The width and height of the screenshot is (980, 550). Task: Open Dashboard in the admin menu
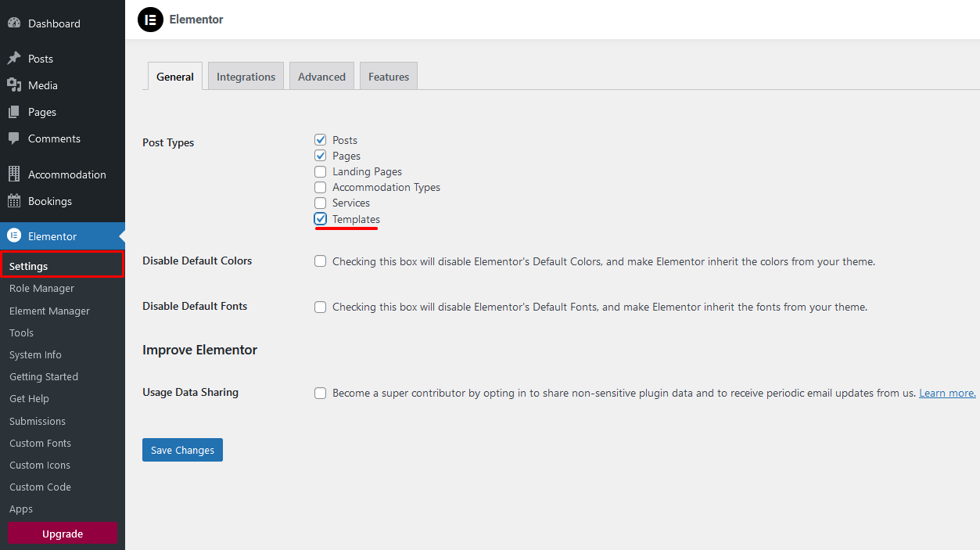pos(63,23)
